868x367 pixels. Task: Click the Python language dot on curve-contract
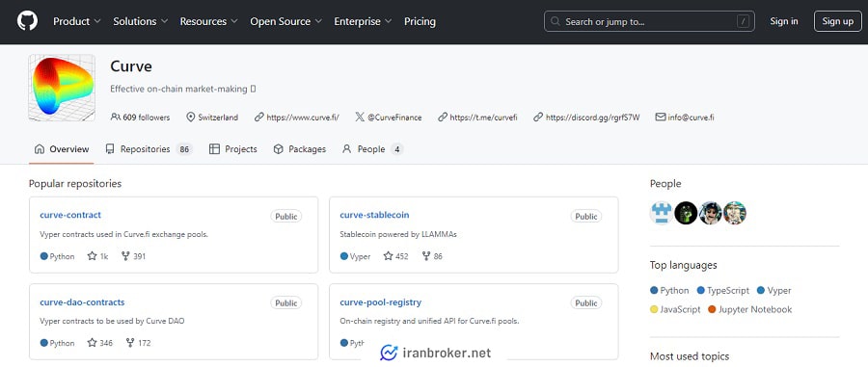pos(43,256)
